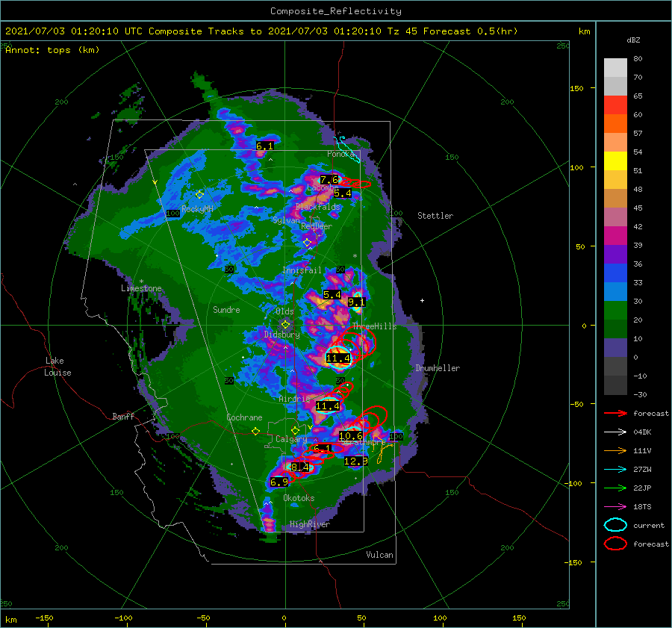Click the white plus marker east of ThreeHills
Screen dimensions: 672x628
point(422,300)
